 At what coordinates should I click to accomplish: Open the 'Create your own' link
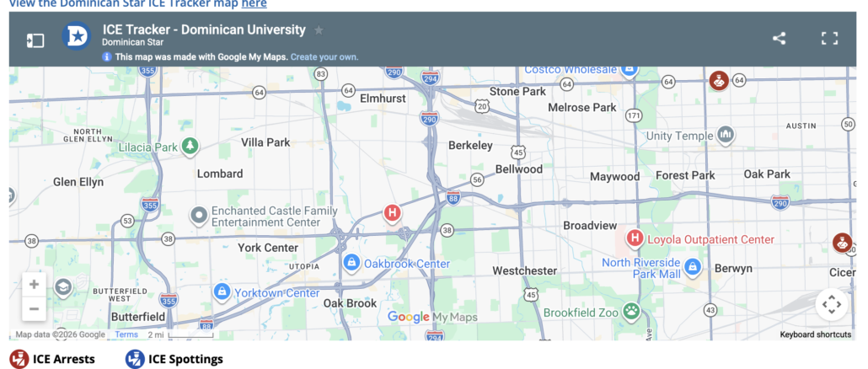click(x=324, y=57)
